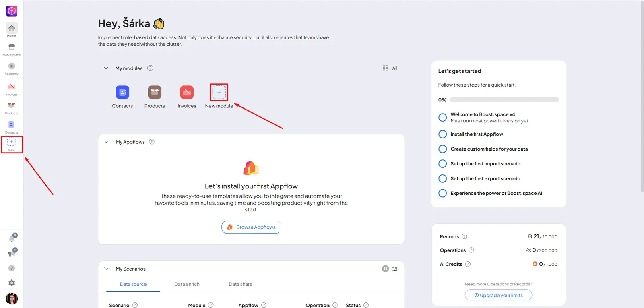Screen dimensions: 644x308
Task: Click the Contacts module icon
Action: pyautogui.click(x=122, y=92)
